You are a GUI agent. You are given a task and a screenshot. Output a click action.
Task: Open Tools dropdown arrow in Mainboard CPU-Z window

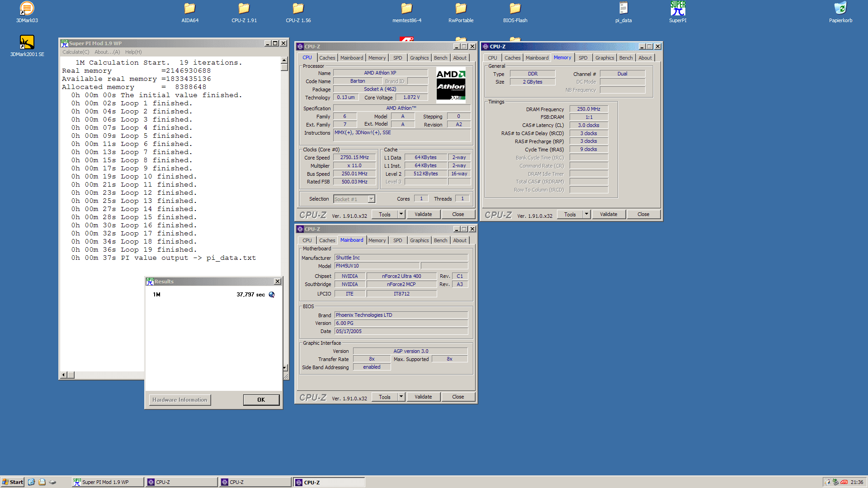pos(401,397)
